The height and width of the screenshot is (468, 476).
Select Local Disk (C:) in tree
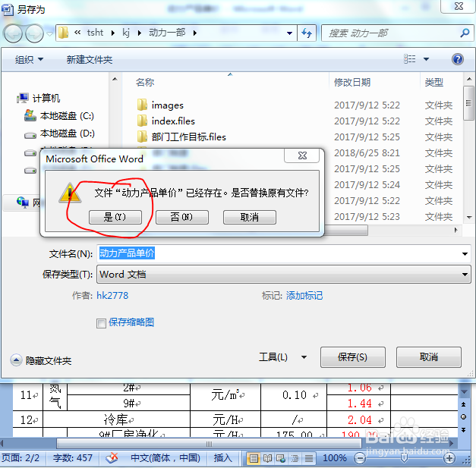[x=59, y=116]
